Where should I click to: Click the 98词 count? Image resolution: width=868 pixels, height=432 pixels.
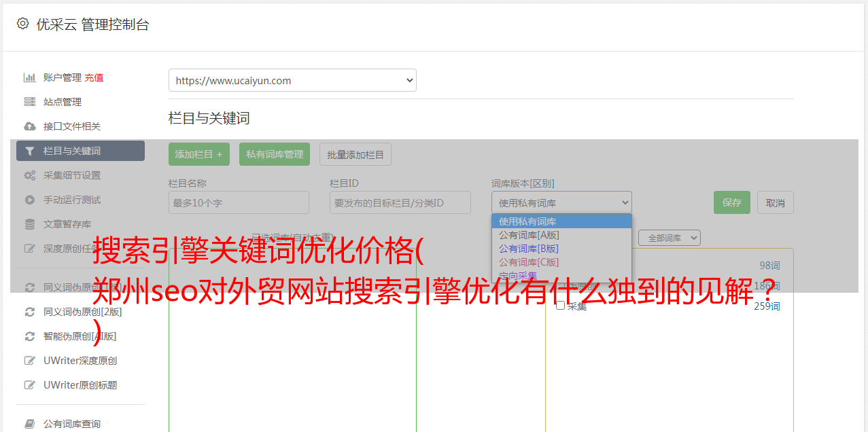coord(770,266)
